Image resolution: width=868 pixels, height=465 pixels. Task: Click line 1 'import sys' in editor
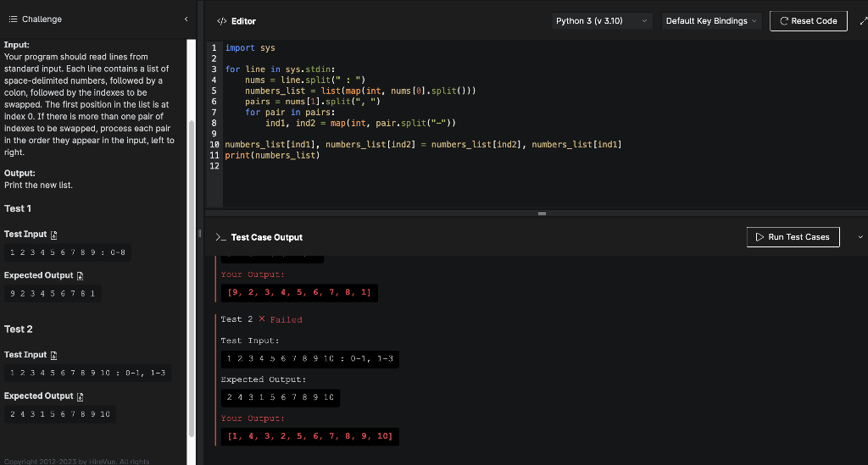coord(250,48)
